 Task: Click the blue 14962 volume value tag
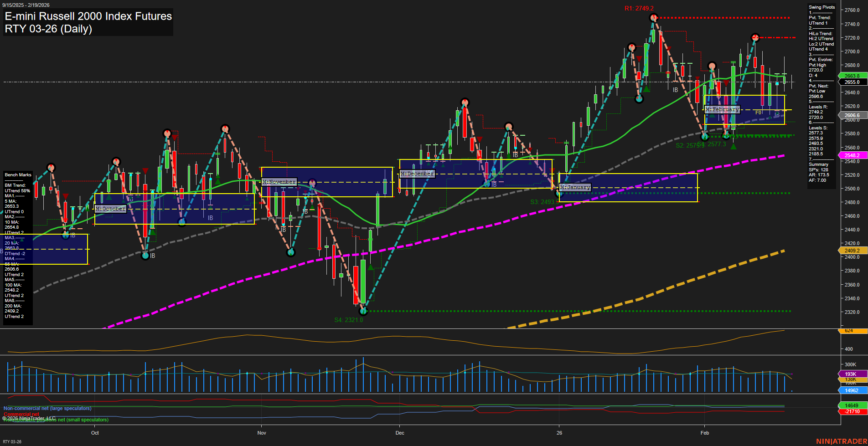pos(851,390)
